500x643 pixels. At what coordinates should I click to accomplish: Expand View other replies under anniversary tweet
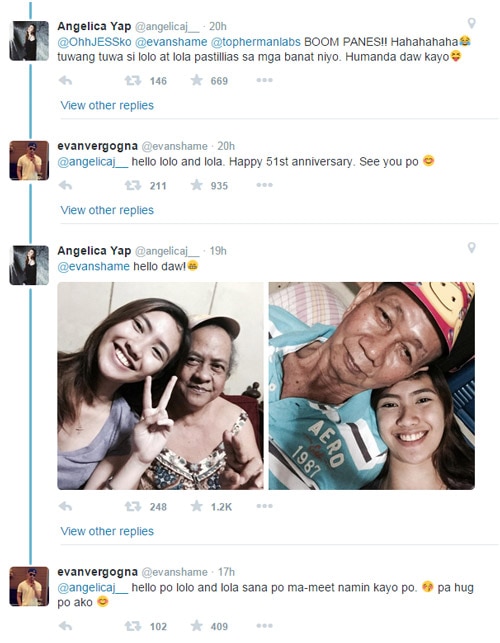pyautogui.click(x=107, y=210)
